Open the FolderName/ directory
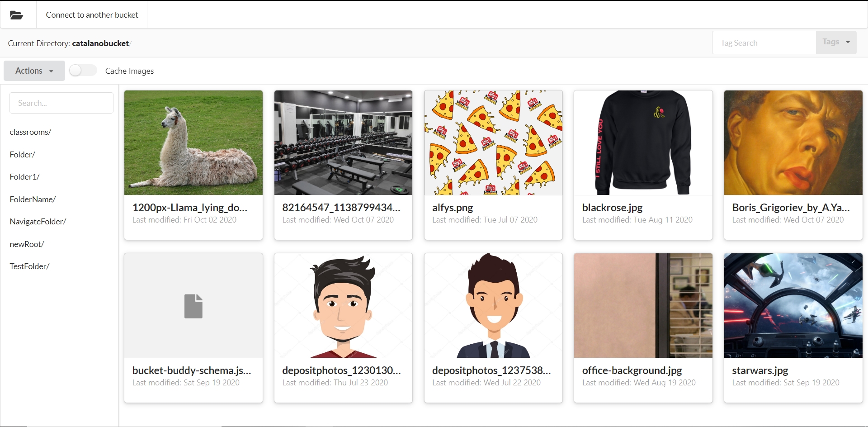The width and height of the screenshot is (868, 427). (x=33, y=199)
